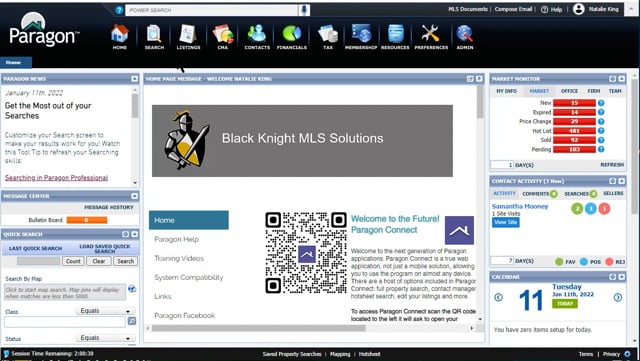Open Searching in Paragon Professional link
The image size is (640, 361).
tap(56, 178)
